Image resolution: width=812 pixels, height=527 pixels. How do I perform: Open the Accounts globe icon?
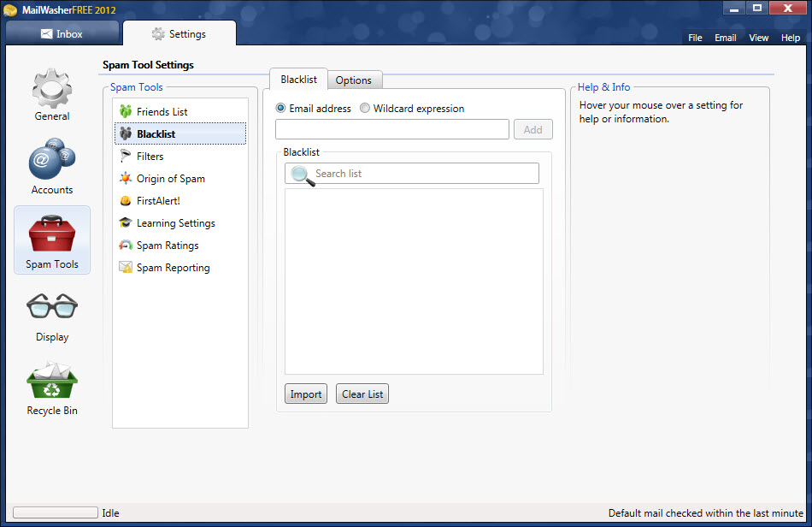pos(52,158)
